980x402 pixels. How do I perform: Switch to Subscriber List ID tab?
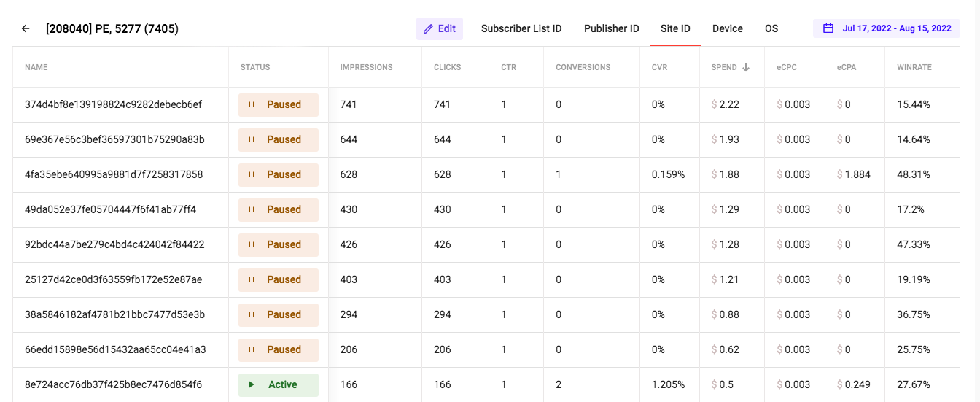point(521,28)
